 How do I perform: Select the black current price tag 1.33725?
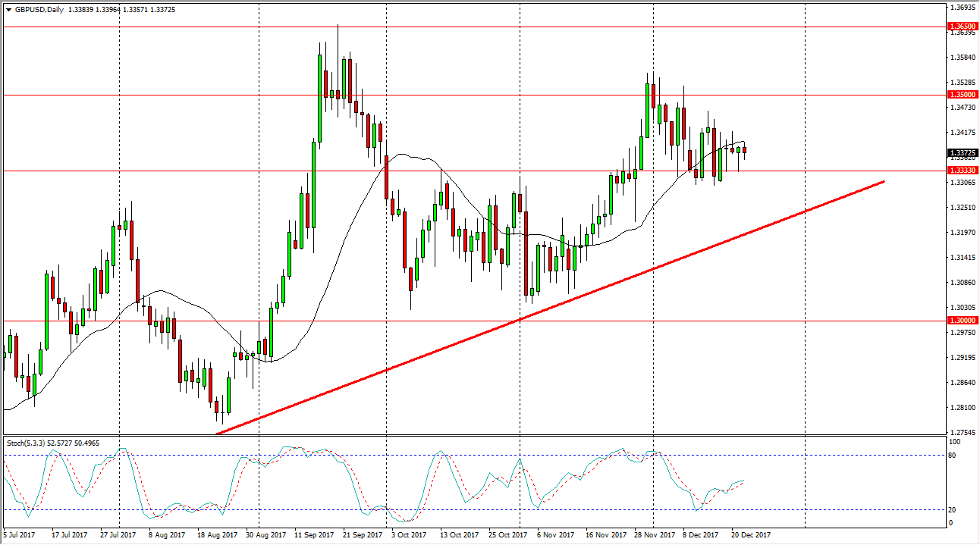pyautogui.click(x=964, y=152)
